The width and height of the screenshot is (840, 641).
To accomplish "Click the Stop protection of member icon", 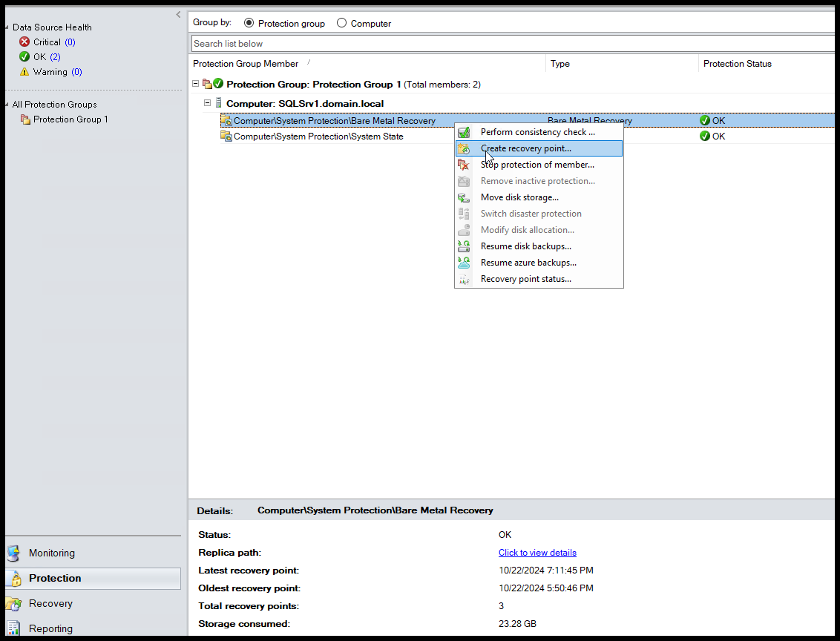I will (x=464, y=165).
